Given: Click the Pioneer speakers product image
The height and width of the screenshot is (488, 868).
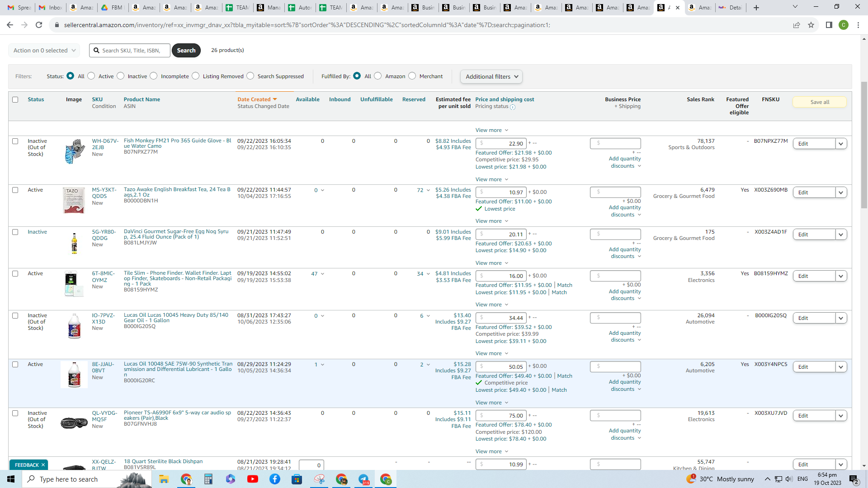Looking at the screenshot, I should point(74,423).
